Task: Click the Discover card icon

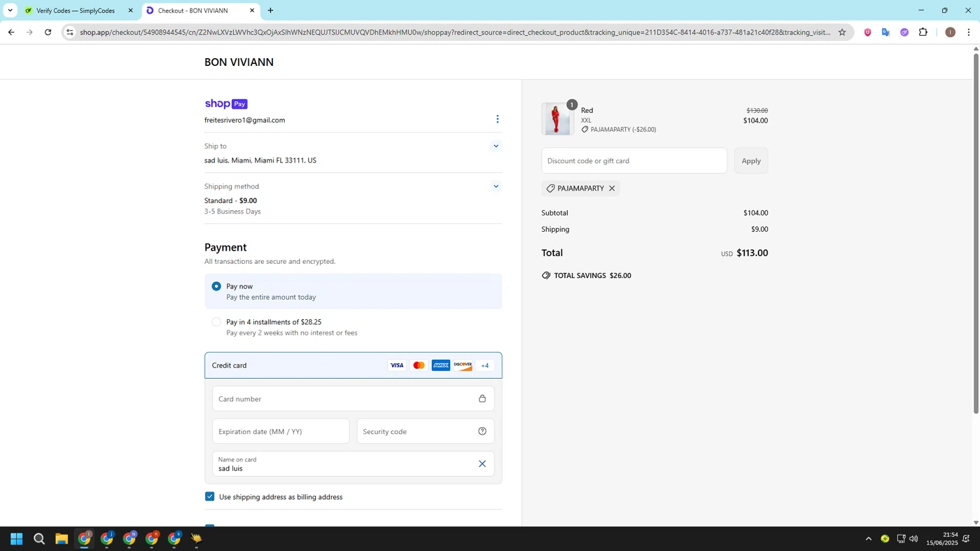Action: coord(463,366)
